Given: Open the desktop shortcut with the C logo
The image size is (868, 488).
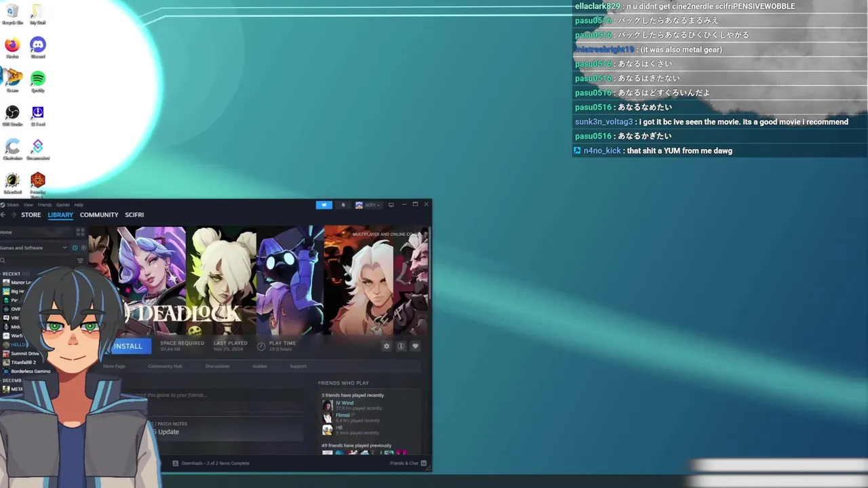Looking at the screenshot, I should tap(12, 149).
